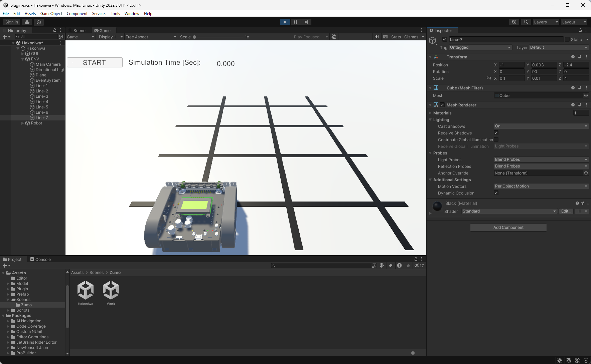Screen dimensions: 591x364
Task: Open Anchor Override object picker
Action: tap(586, 173)
